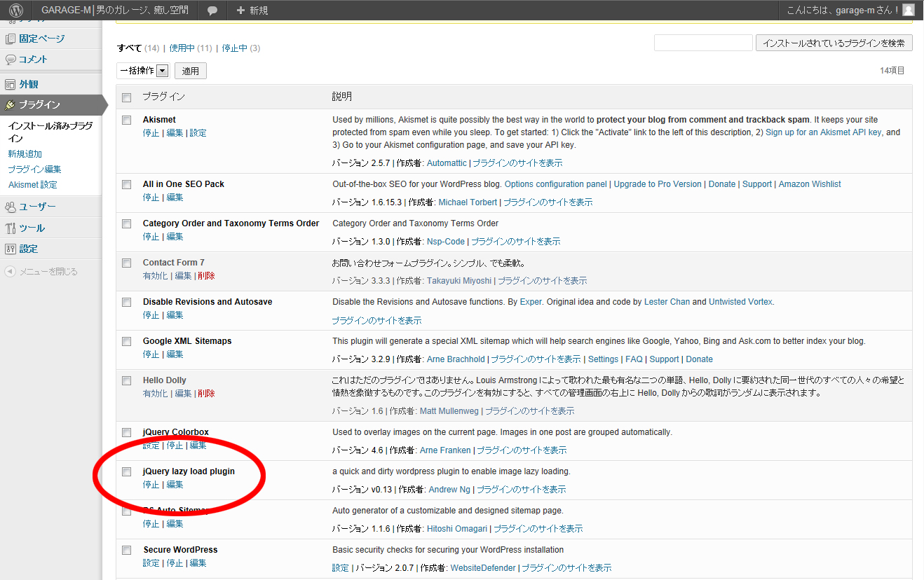This screenshot has height=580, width=924.
Task: Click 削除 under Contact Form 7
Action: [206, 276]
